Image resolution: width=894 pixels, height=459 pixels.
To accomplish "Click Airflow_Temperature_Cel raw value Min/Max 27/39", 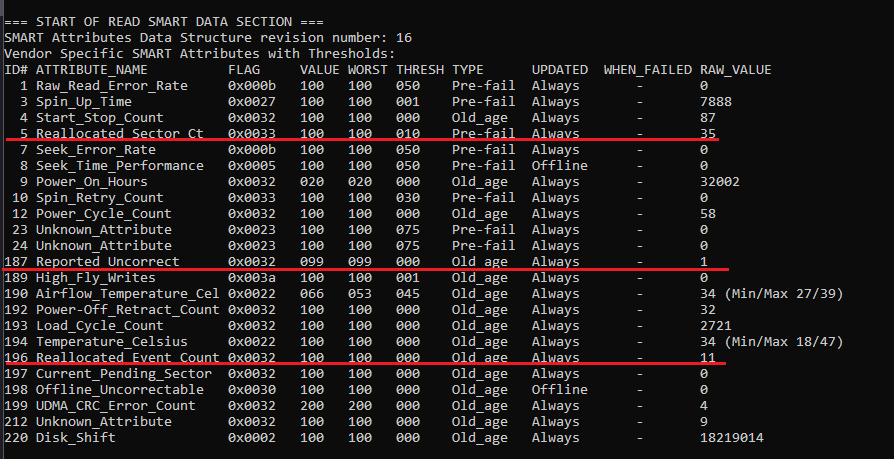I will tap(783, 294).
